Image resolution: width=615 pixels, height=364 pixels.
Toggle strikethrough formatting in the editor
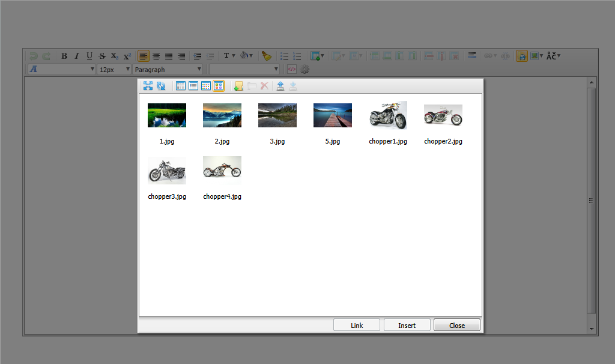tap(102, 56)
